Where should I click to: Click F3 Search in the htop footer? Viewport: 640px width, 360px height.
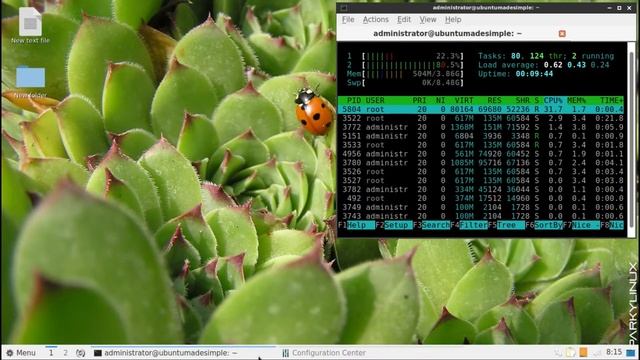click(431, 225)
